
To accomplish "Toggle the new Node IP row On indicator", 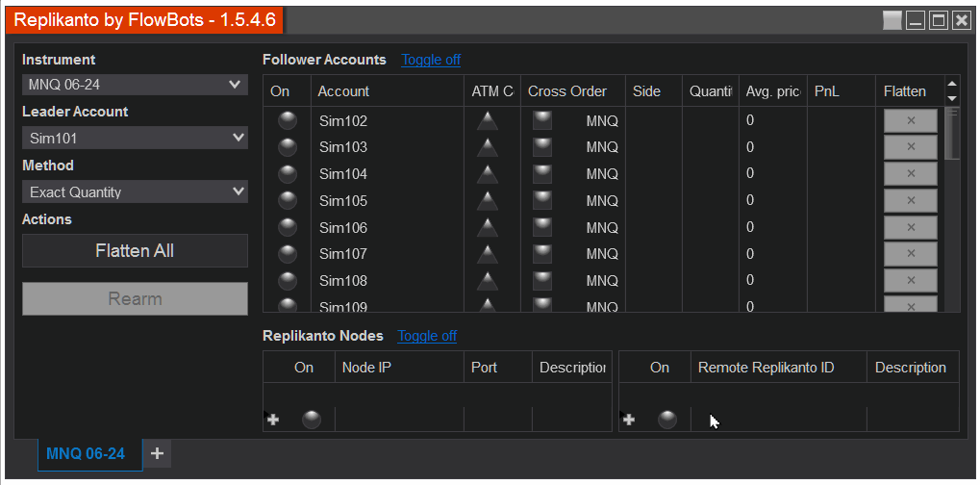I will [x=312, y=420].
